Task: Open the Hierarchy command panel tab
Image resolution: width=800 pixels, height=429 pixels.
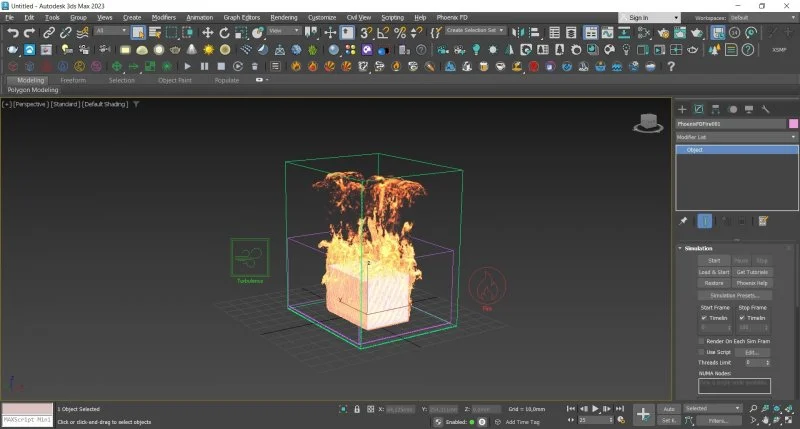Action: click(715, 109)
